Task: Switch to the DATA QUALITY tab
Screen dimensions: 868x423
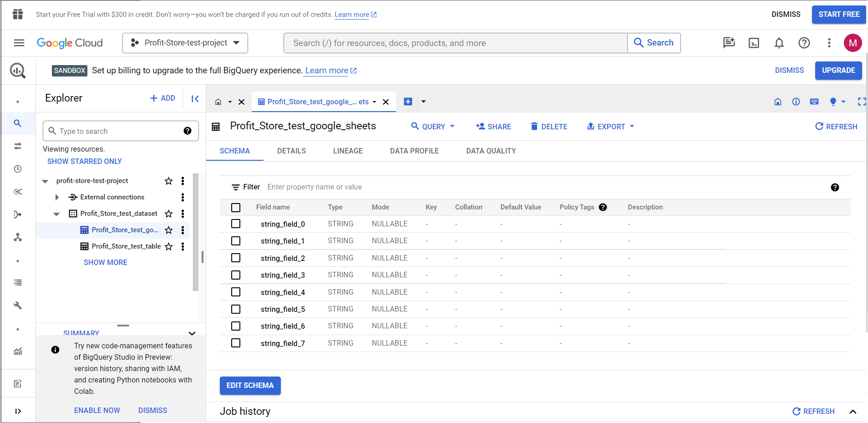Action: (491, 151)
